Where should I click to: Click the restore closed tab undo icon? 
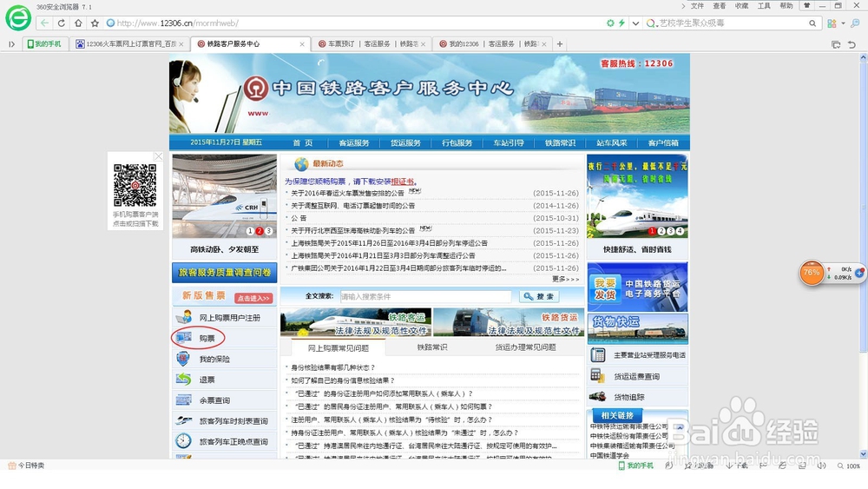coord(852,44)
